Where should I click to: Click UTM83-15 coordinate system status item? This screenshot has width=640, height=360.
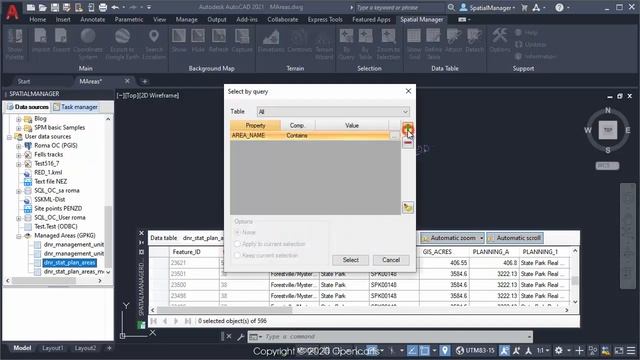pyautogui.click(x=475, y=351)
